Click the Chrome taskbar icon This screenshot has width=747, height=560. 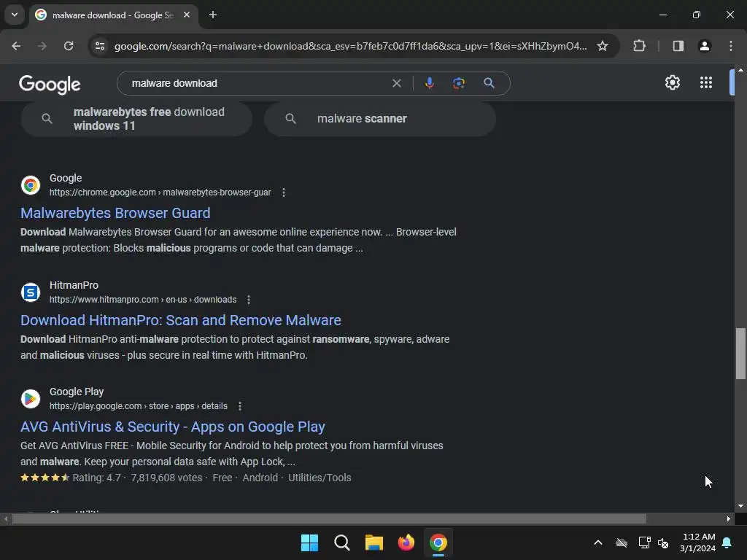click(x=438, y=542)
